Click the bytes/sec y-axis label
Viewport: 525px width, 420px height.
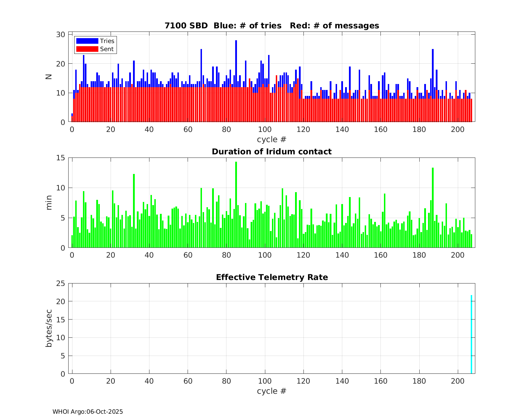(x=49, y=328)
